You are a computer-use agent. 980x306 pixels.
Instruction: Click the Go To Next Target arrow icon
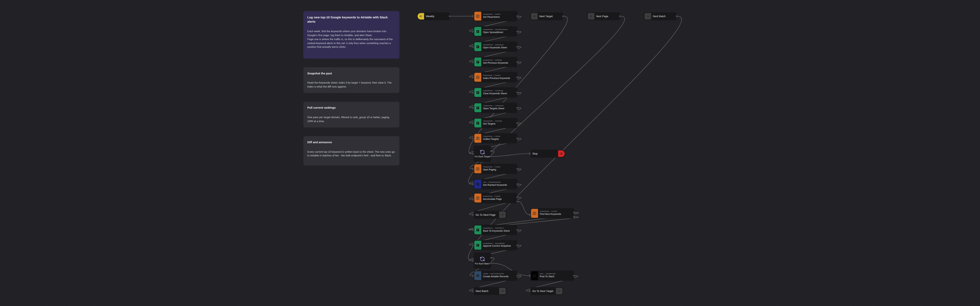click(559, 291)
